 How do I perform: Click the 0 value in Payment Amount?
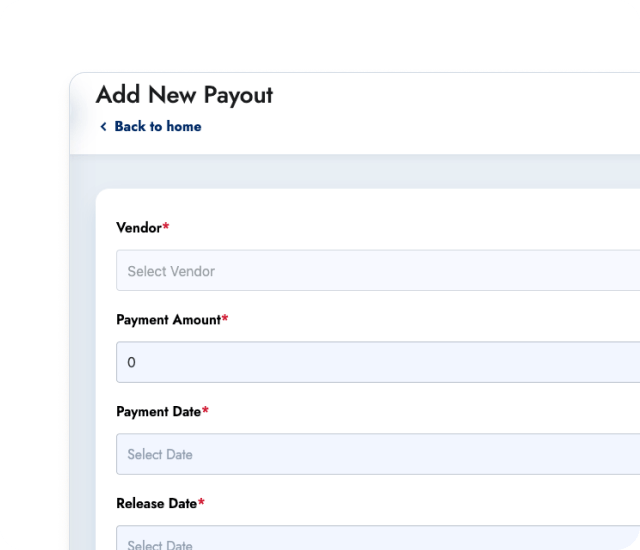pyautogui.click(x=132, y=363)
